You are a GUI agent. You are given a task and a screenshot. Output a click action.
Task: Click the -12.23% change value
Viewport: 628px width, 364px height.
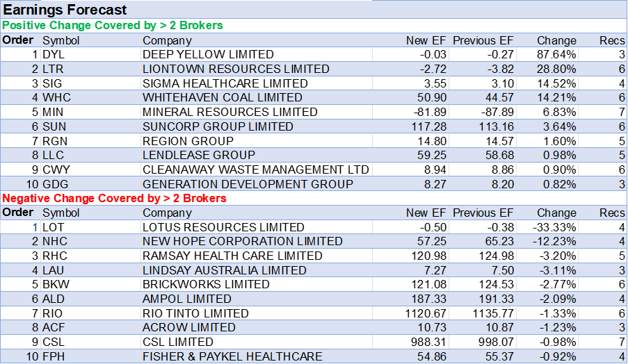(554, 242)
